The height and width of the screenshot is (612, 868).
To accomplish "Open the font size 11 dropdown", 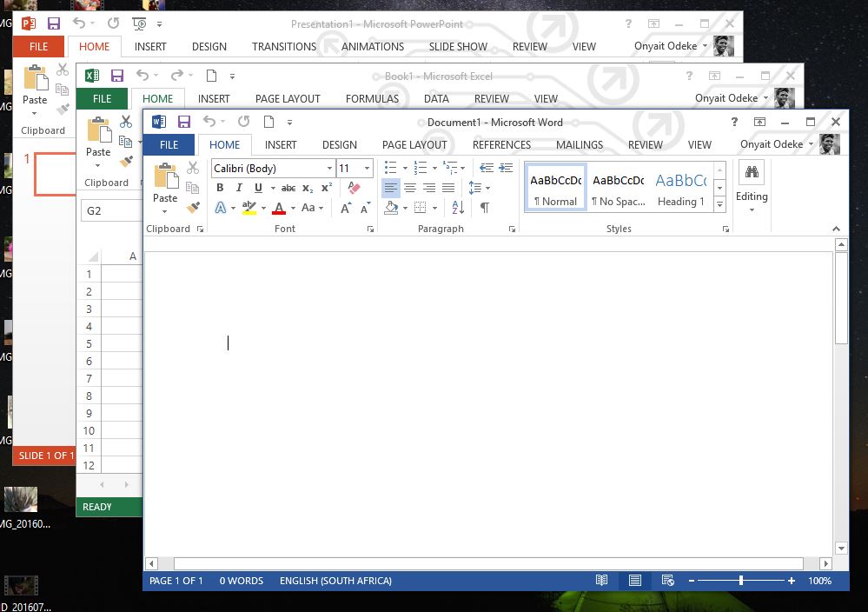I will point(367,169).
